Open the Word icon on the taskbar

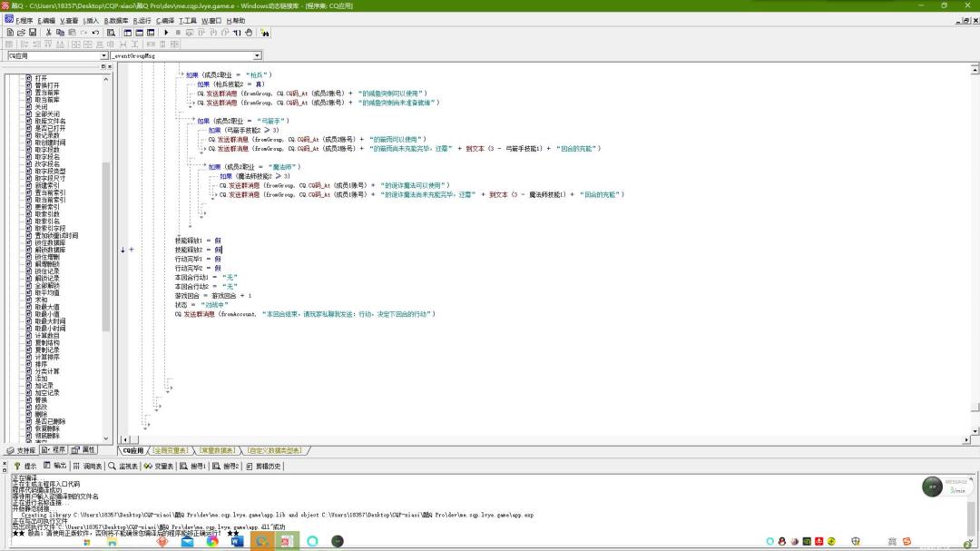tap(238, 542)
